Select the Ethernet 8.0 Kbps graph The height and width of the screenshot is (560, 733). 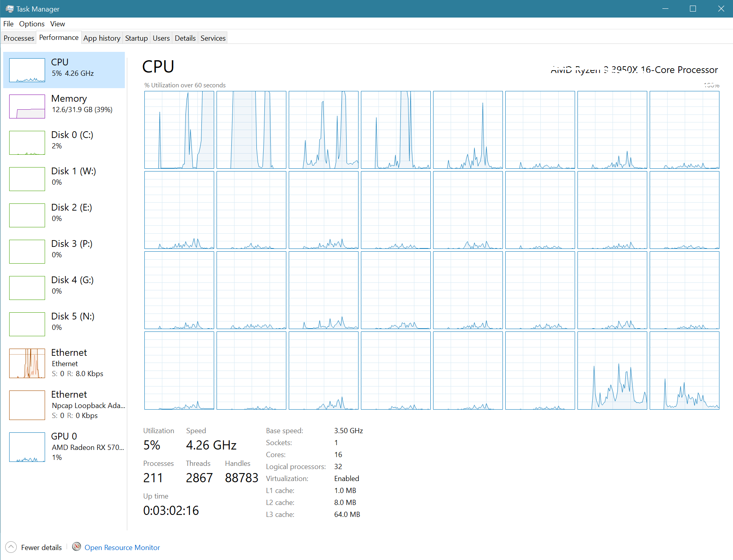point(27,363)
